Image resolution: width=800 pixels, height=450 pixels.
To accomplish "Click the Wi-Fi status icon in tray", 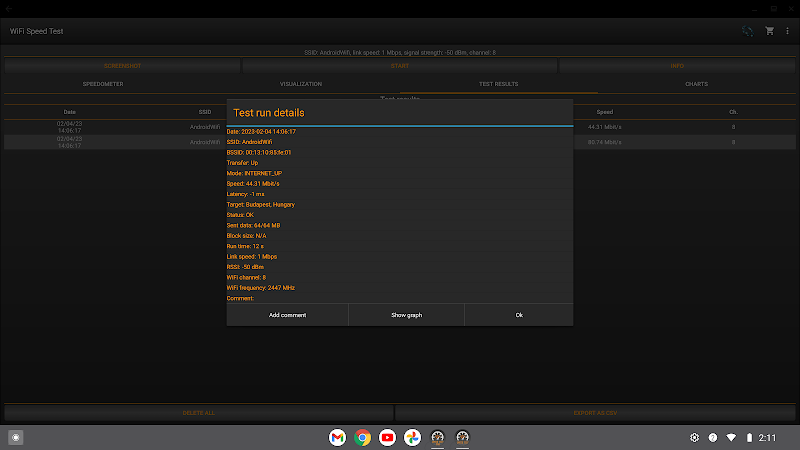I will pos(731,438).
